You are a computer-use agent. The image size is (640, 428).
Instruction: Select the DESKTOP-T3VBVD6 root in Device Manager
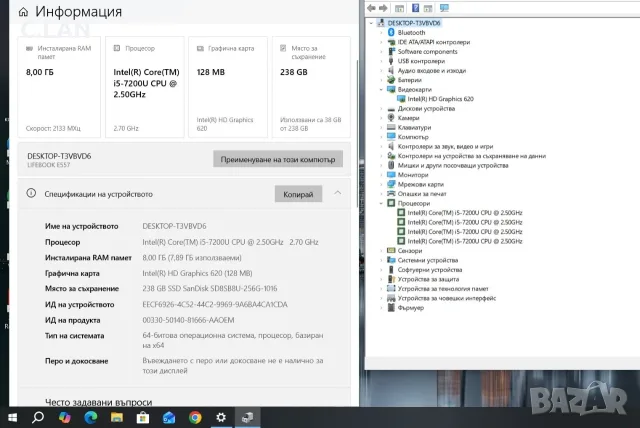pos(413,23)
